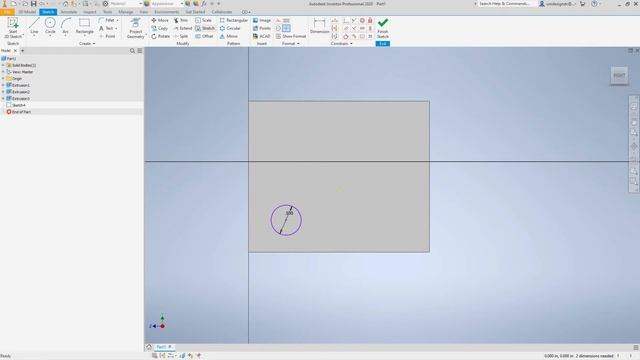Select the Split tool
Screen dimensions: 640x360
pos(181,36)
